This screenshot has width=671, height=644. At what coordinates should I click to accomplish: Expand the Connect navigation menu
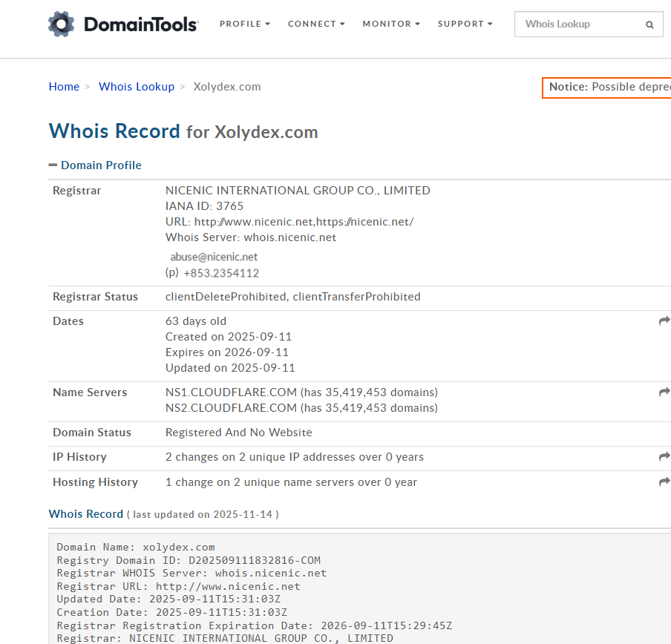(x=316, y=24)
